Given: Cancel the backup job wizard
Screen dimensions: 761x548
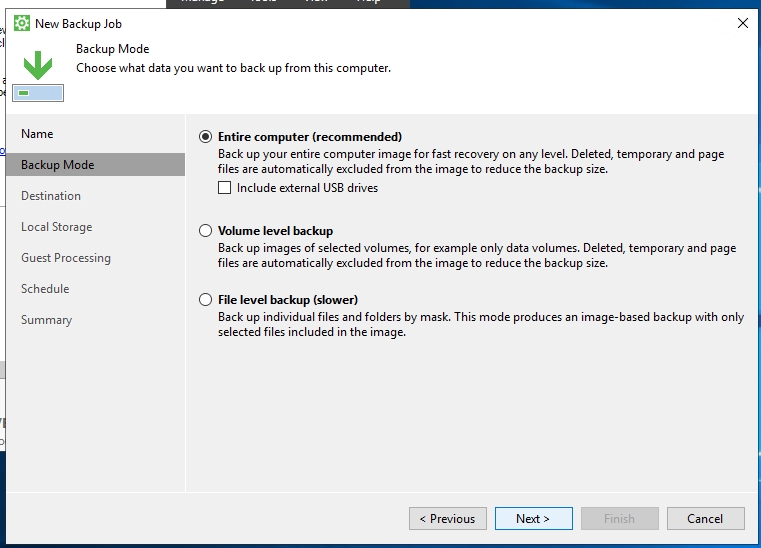Looking at the screenshot, I should point(705,519).
